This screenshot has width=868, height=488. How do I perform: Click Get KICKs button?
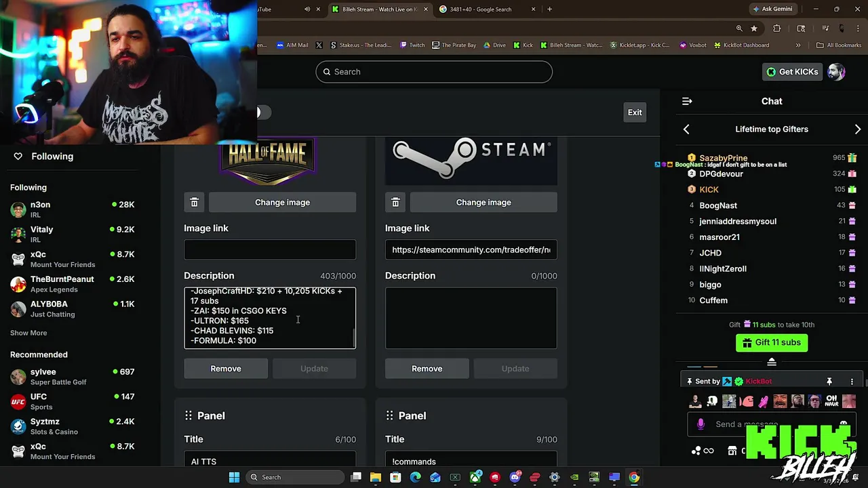[792, 72]
